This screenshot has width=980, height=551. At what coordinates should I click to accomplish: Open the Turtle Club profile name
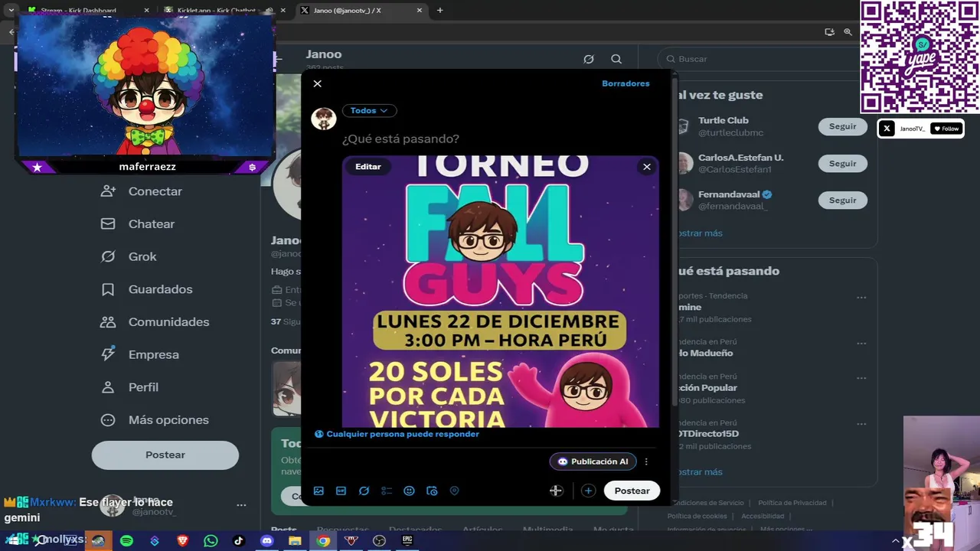coord(724,120)
